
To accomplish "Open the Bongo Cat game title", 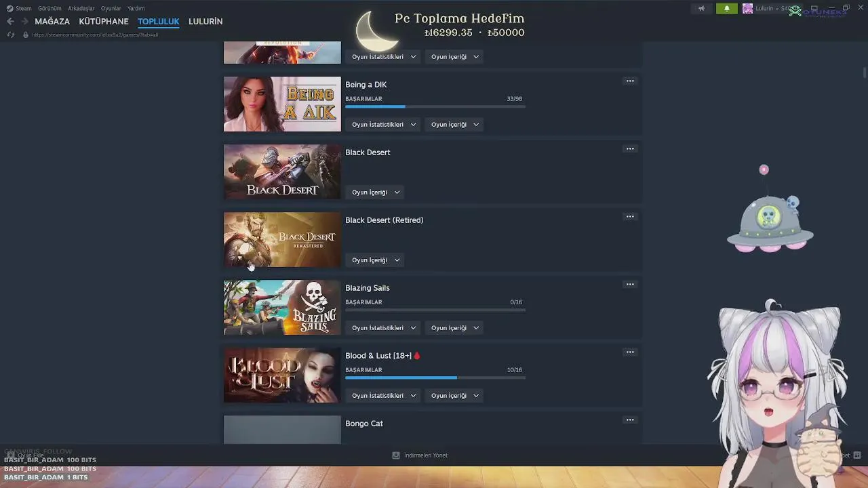I will point(364,424).
